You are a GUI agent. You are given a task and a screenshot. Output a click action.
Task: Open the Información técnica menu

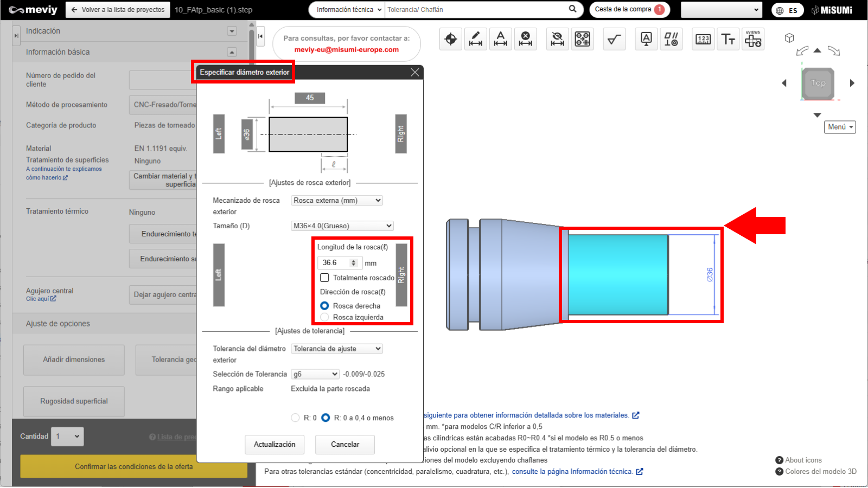coord(347,10)
